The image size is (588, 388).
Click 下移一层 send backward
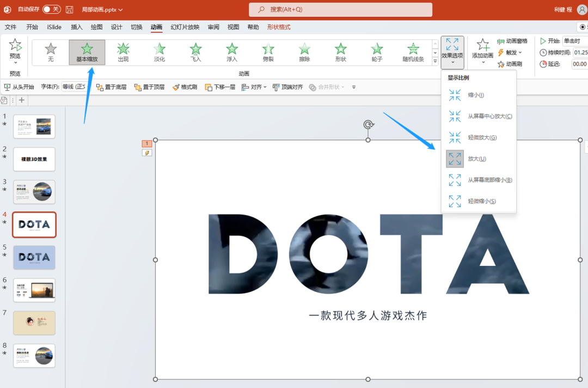click(220, 87)
